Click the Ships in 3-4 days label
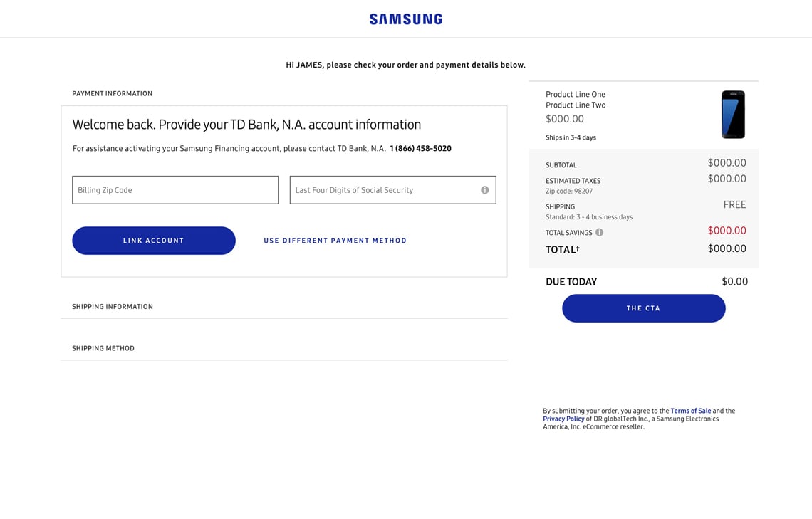This screenshot has height=519, width=812. 571,137
